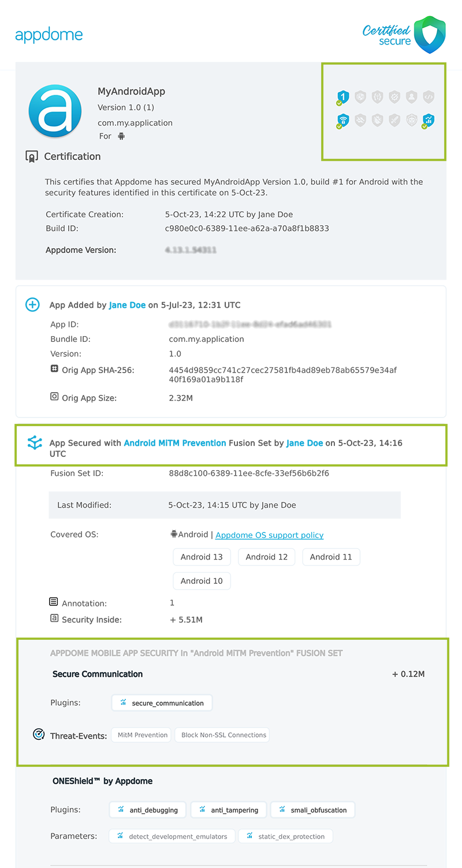Click the Certified Secure badge
The width and height of the screenshot is (462, 868).
[404, 35]
